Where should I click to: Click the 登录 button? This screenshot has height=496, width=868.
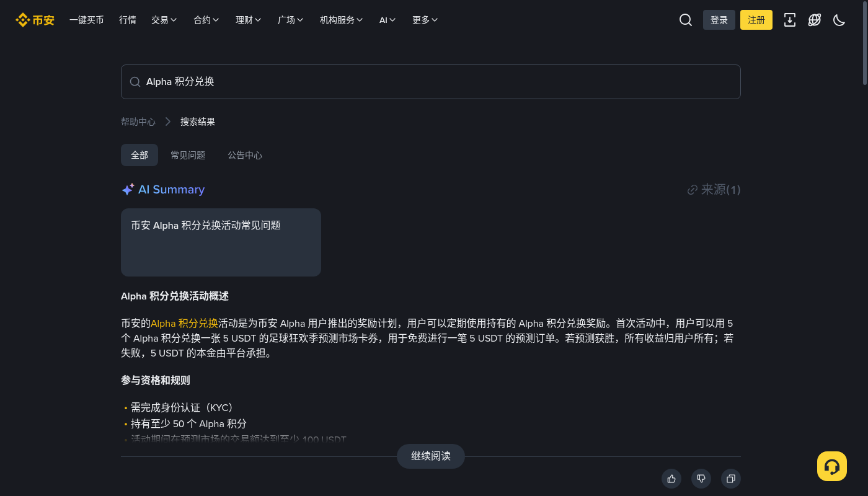pyautogui.click(x=719, y=20)
